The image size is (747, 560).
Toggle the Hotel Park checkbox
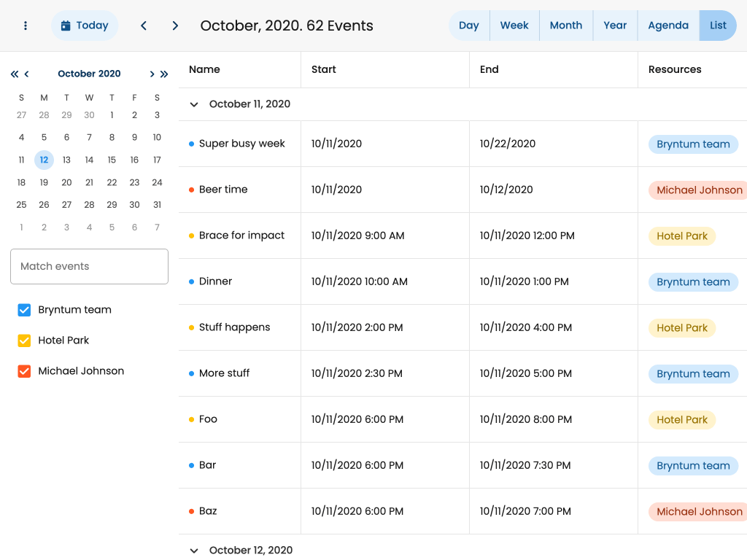(24, 341)
